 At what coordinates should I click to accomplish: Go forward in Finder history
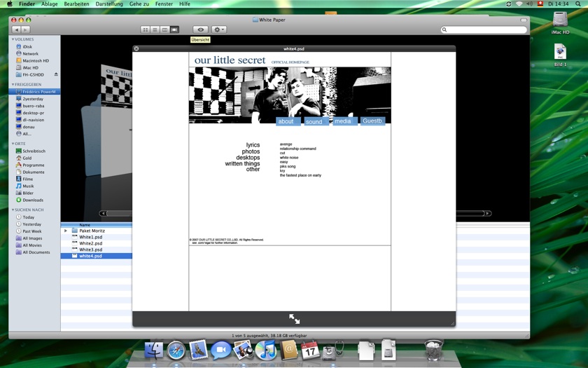pos(25,29)
